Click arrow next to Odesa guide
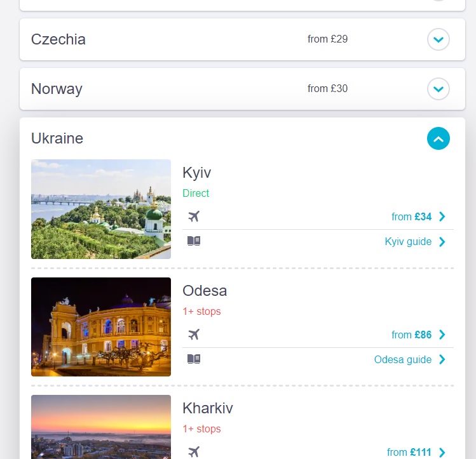Screen dimensions: 476x459 pos(442,359)
